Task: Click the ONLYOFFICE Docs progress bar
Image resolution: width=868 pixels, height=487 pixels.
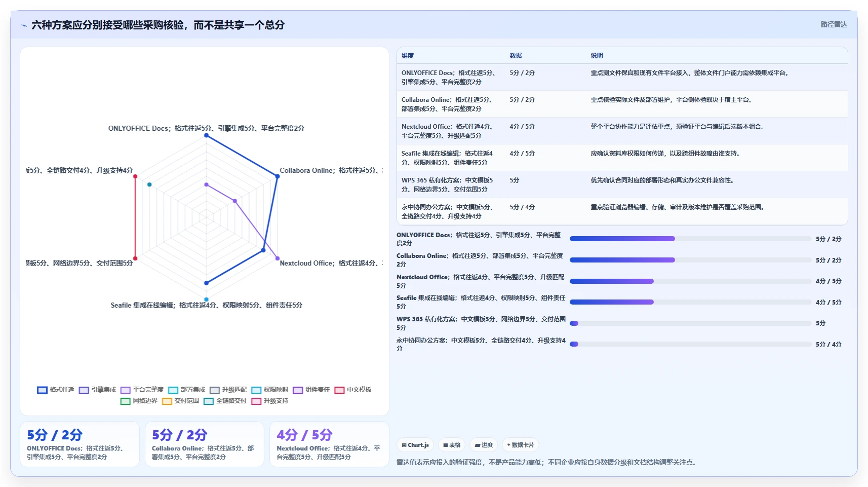Action: click(691, 239)
